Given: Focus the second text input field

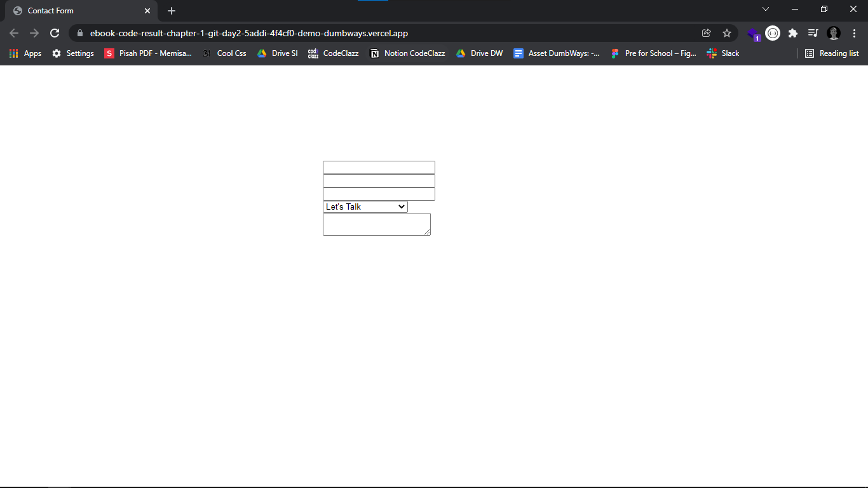Looking at the screenshot, I should 379,180.
